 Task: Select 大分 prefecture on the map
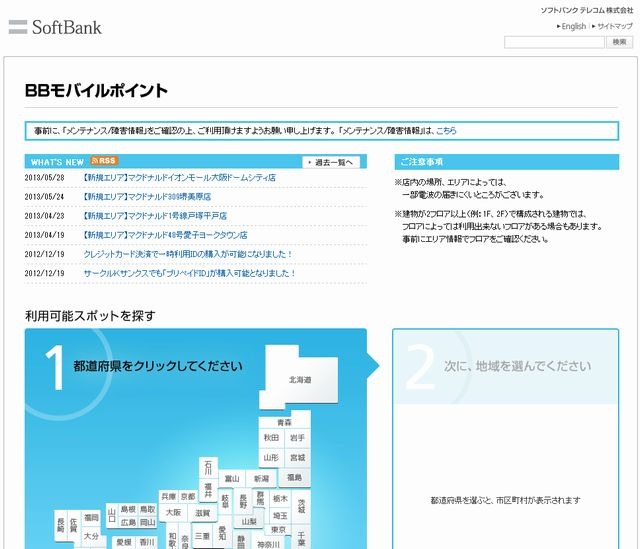(91, 536)
